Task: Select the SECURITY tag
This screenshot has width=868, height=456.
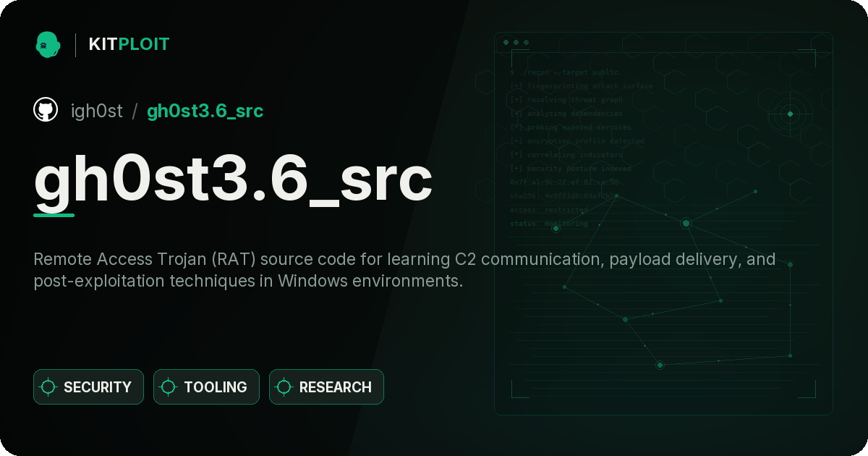Action: pyautogui.click(x=88, y=387)
